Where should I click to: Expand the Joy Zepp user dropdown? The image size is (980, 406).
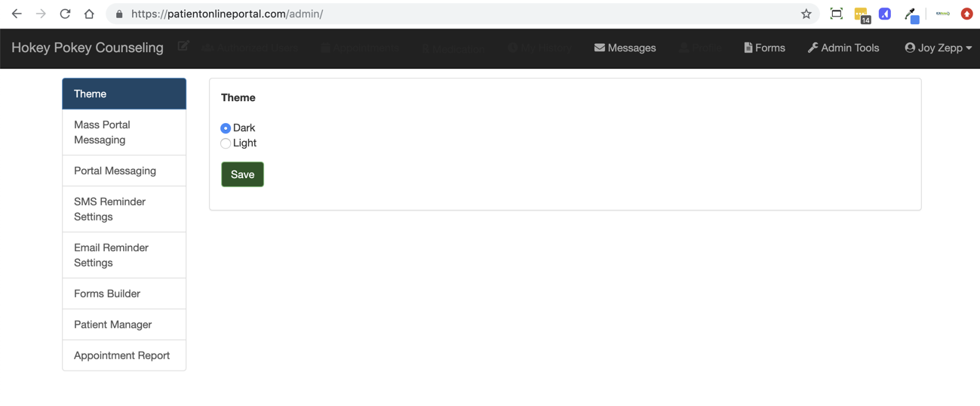click(x=938, y=48)
